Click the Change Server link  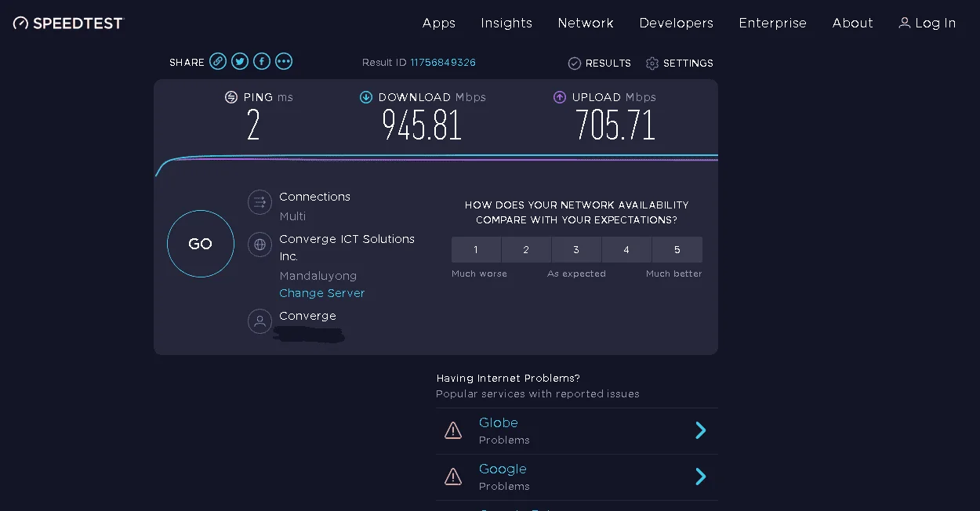click(x=322, y=293)
